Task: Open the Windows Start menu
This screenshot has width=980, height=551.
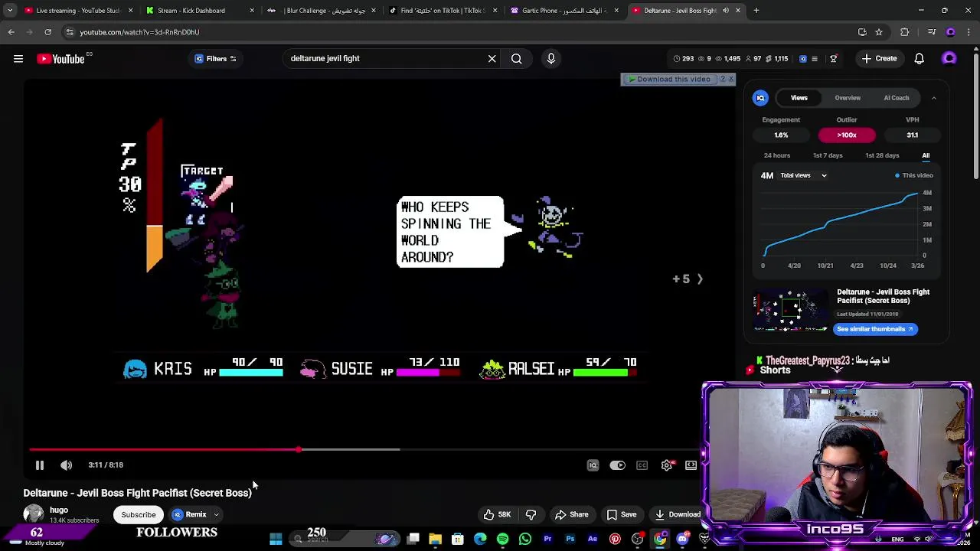Action: (276, 540)
